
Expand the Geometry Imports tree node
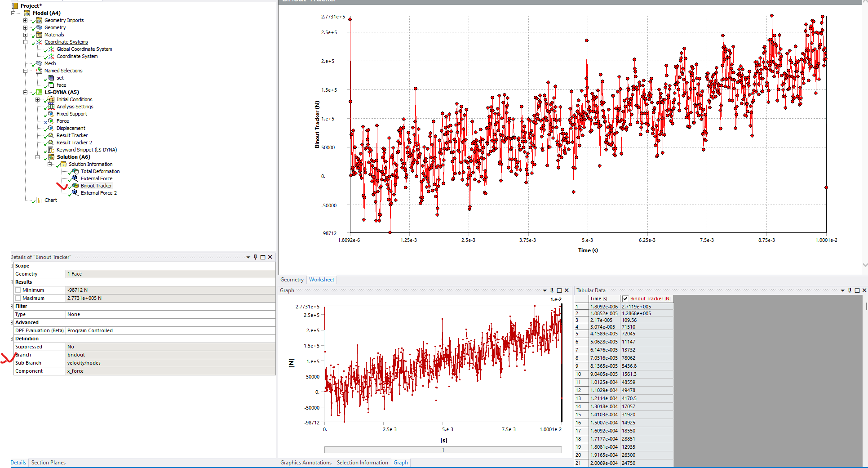click(x=26, y=20)
